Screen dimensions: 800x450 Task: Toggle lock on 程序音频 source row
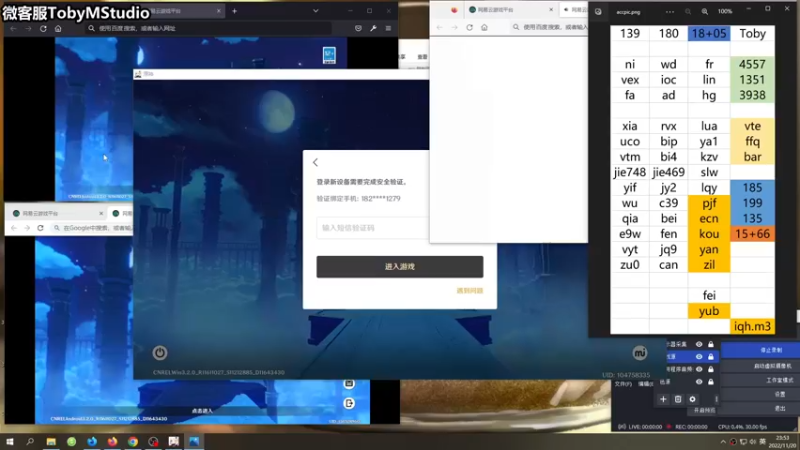[711, 369]
